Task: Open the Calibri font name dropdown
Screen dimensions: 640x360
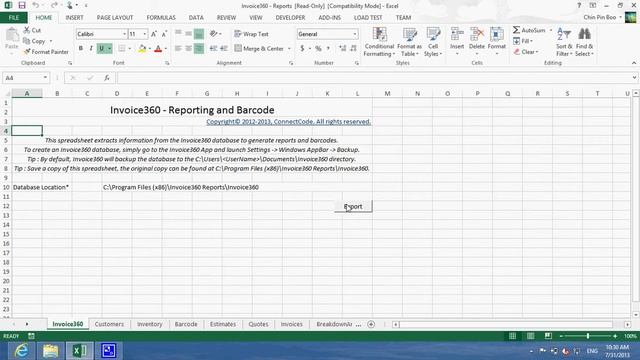Action: point(124,34)
